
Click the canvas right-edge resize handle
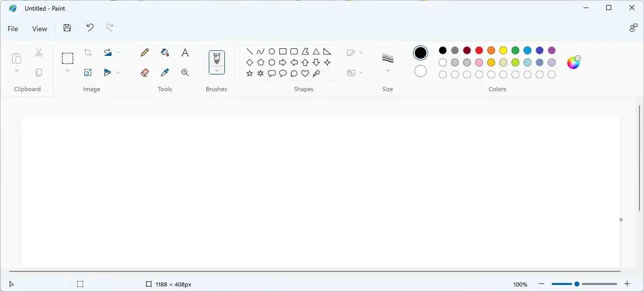coord(621,220)
